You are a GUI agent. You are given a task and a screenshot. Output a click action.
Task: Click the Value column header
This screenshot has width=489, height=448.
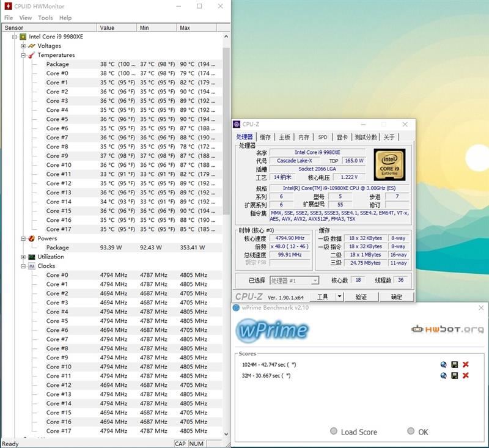point(116,28)
